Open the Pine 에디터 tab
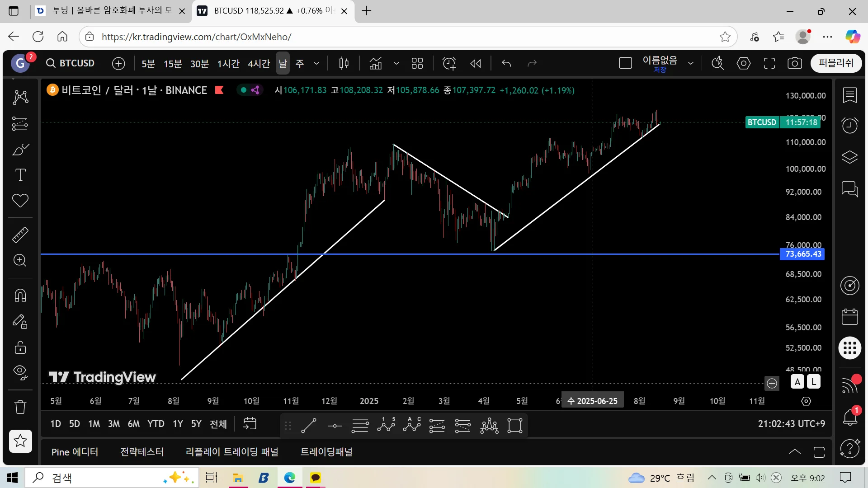Image resolution: width=868 pixels, height=488 pixels. pyautogui.click(x=75, y=452)
